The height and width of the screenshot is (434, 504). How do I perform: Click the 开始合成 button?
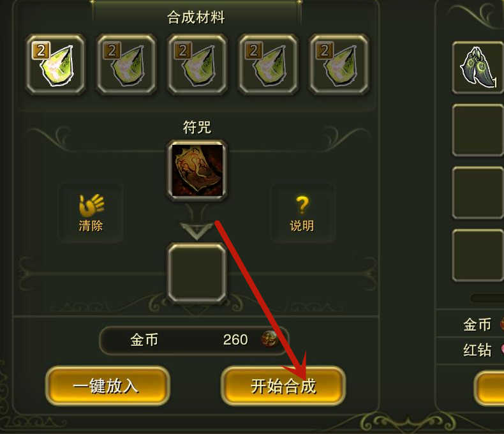(283, 385)
